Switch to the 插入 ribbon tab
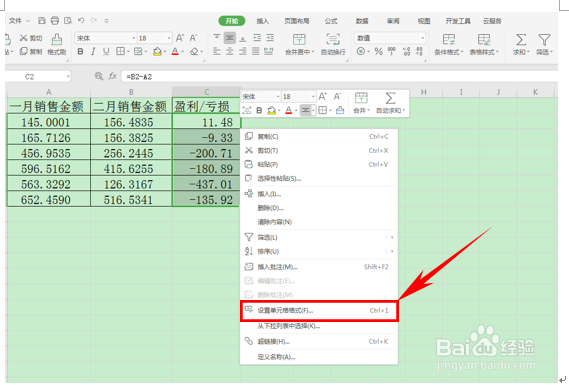 coord(262,21)
